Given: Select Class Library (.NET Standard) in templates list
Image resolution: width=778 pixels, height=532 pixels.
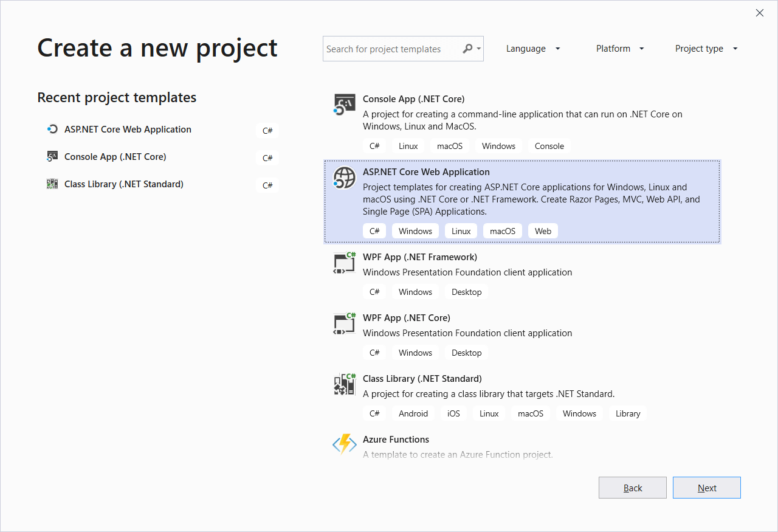Looking at the screenshot, I should pyautogui.click(x=422, y=378).
